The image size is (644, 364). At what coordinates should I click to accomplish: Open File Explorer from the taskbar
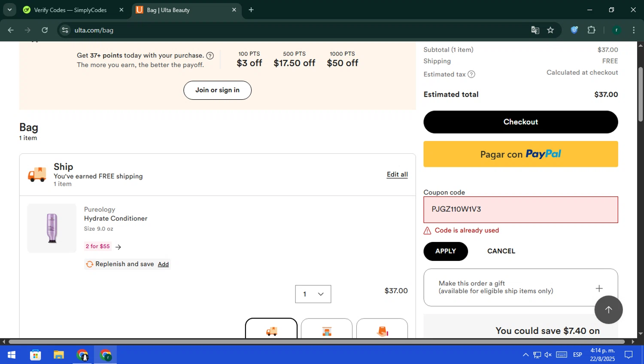[58, 355]
